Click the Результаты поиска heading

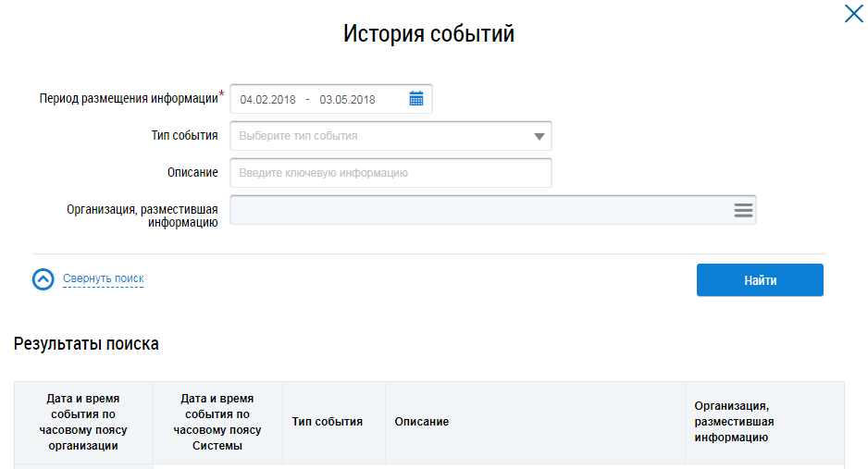point(86,344)
